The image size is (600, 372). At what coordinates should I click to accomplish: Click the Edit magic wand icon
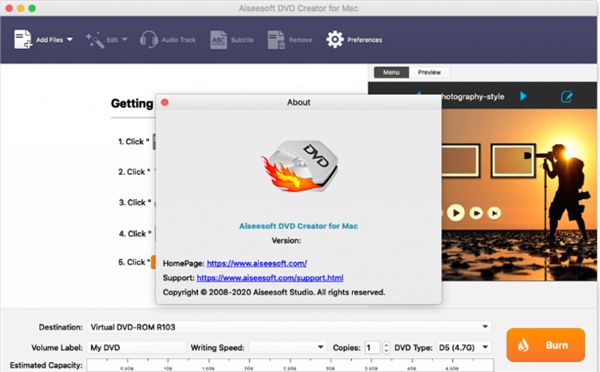95,39
